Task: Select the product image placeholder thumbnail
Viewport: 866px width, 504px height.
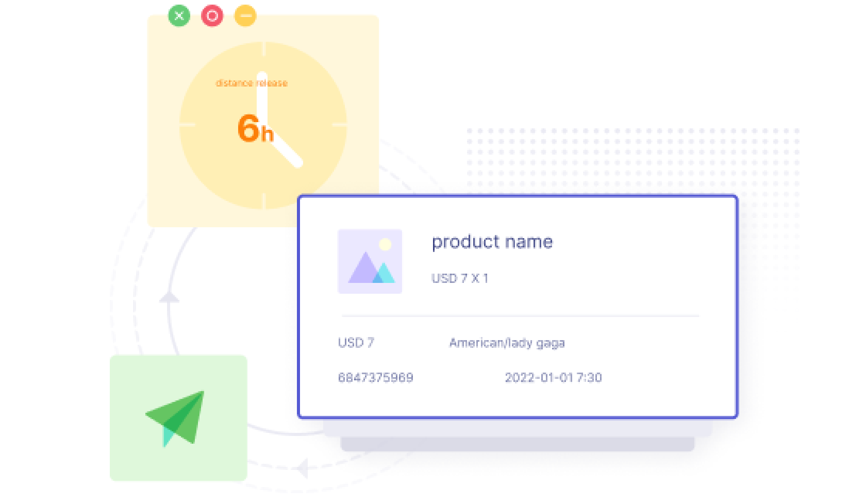Action: pyautogui.click(x=370, y=261)
